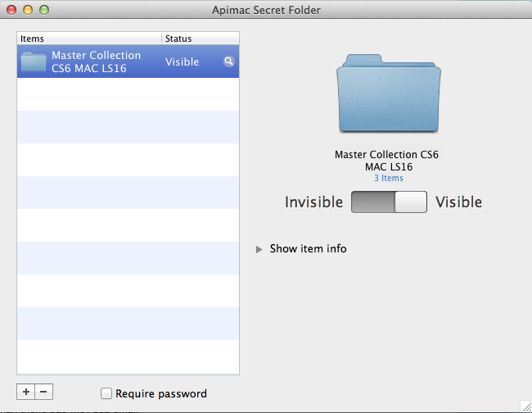Select the Master Collection CS6 MAC LS16 row name
The image size is (532, 413).
(x=96, y=61)
